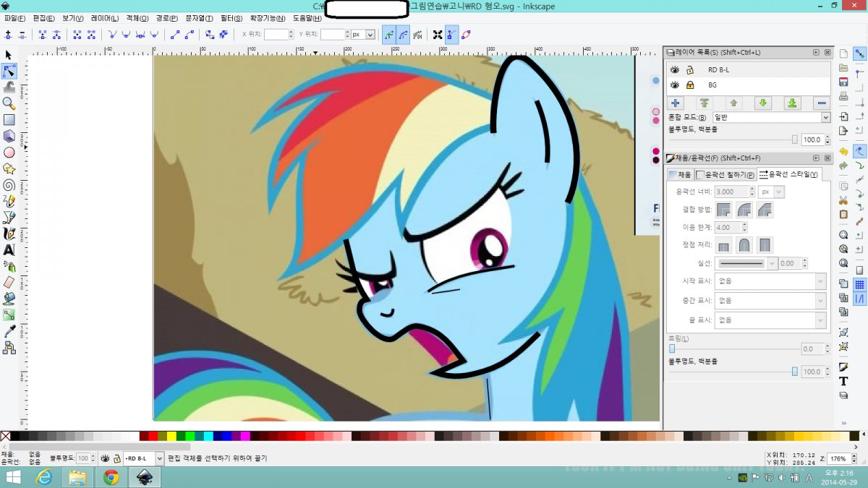Viewport: 868px width, 488px height.
Task: Open the 파일 menu
Action: (14, 18)
